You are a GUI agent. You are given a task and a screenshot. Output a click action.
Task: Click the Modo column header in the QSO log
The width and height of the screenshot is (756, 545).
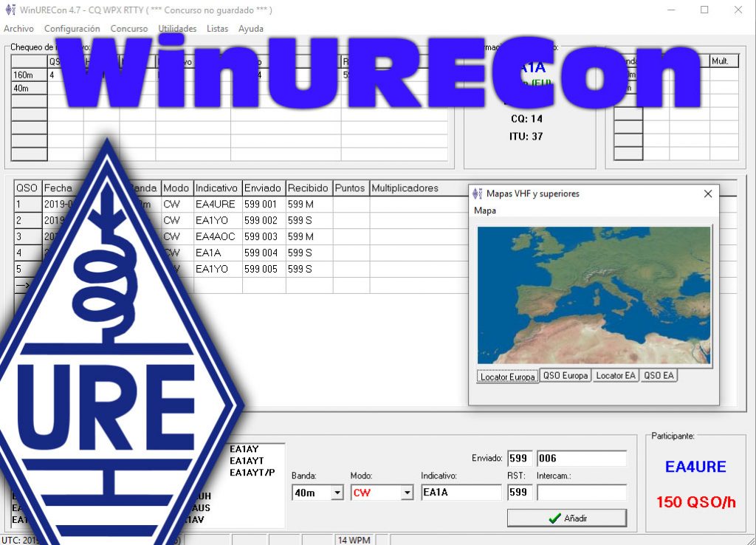(x=177, y=188)
